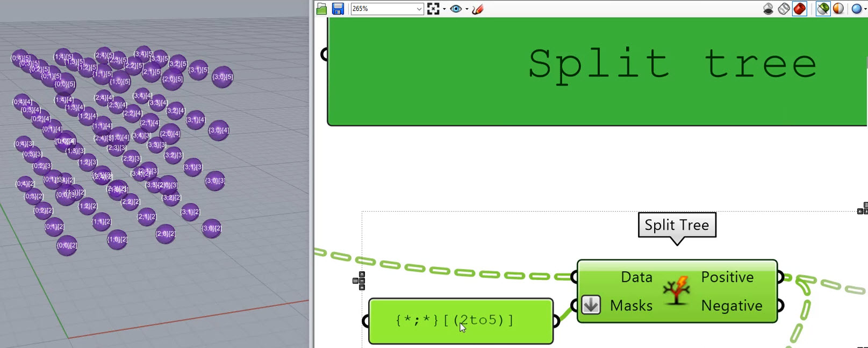The image size is (868, 348).
Task: Click the blue preview mesh quality sphere
Action: coord(857,9)
